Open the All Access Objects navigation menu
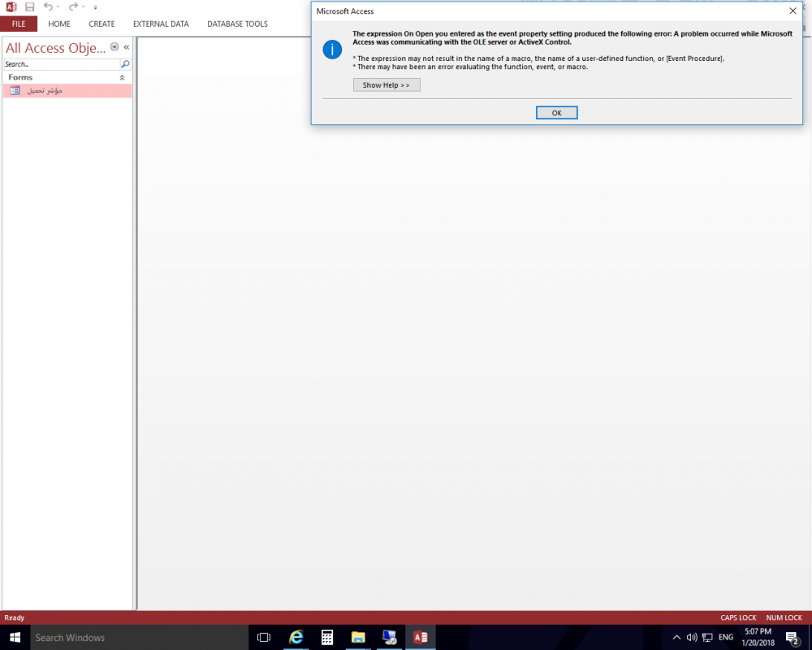 tap(114, 47)
